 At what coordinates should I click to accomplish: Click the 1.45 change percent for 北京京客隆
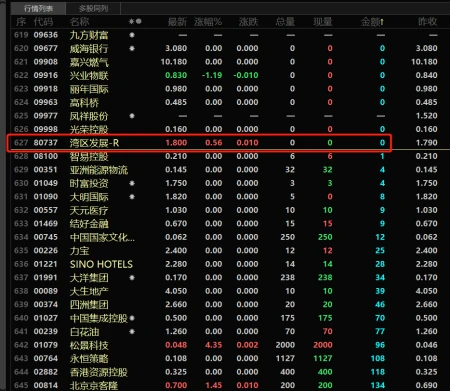(x=214, y=385)
